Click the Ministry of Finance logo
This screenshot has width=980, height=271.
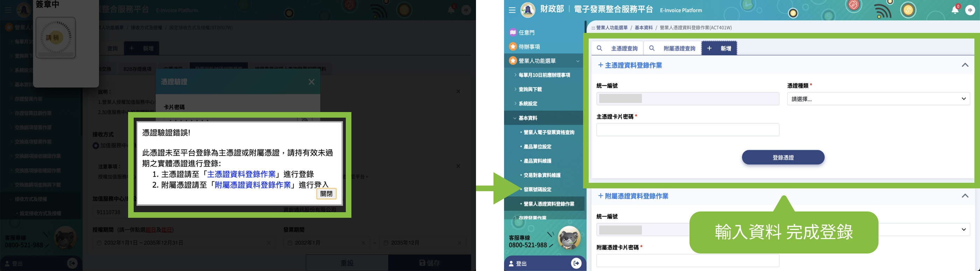click(527, 10)
